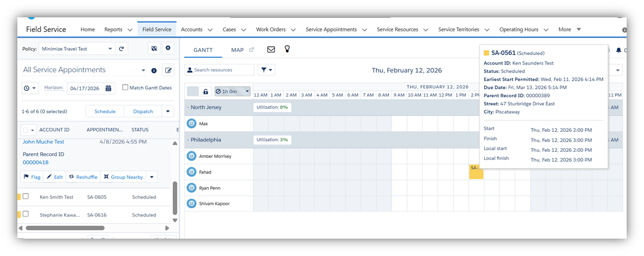Screen dimensions: 644x256
Task: Open the Gantt filter funnel dropdown
Action: (266, 70)
